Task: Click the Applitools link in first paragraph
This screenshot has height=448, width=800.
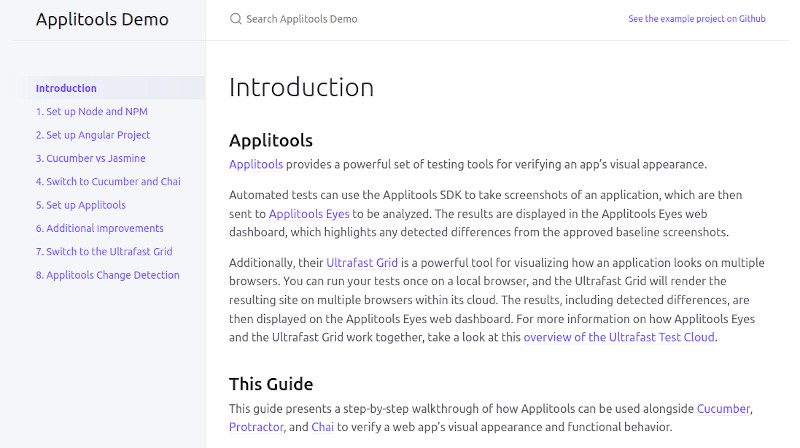Action: (256, 164)
